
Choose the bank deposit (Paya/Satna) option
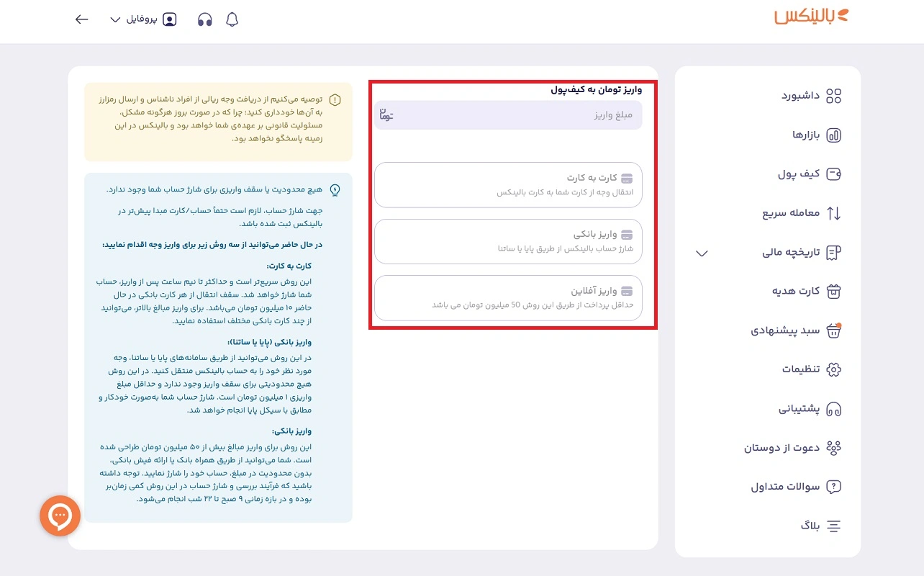508,241
